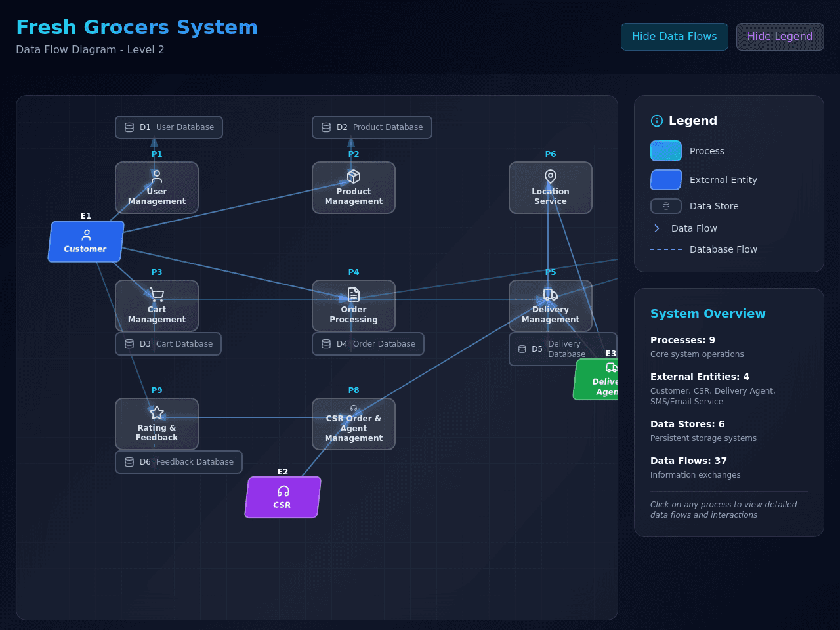Click the Information exchanges text
Screen dimensions: 840x630
click(x=695, y=475)
